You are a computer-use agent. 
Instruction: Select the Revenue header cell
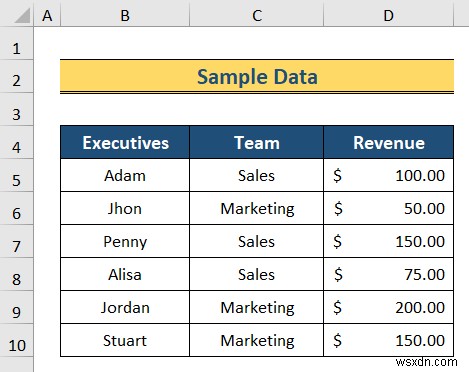pos(388,142)
